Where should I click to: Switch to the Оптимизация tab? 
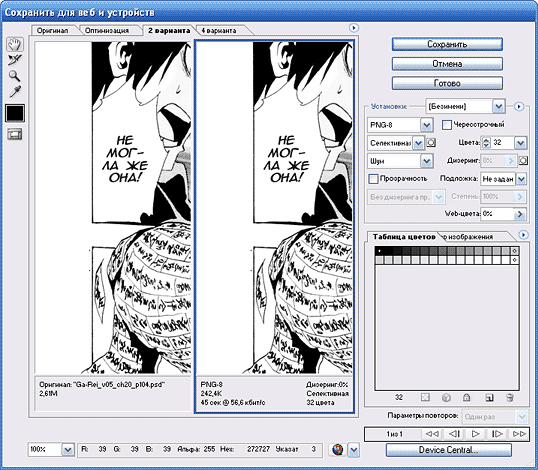[x=107, y=31]
